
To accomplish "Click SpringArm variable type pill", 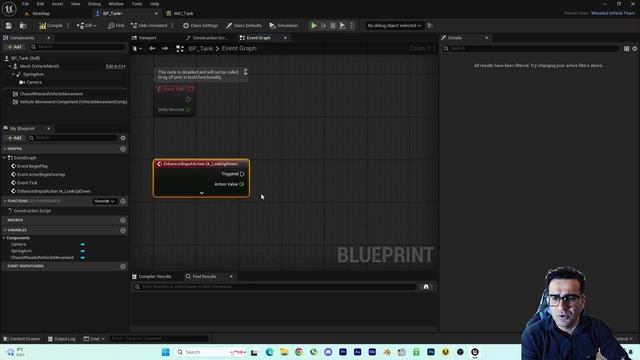I will click(82, 251).
